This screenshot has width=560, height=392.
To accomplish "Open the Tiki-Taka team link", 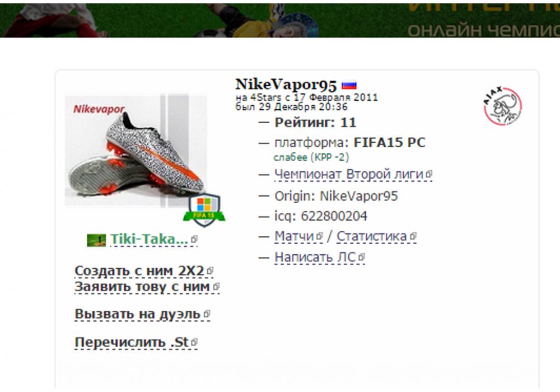I will coord(150,240).
